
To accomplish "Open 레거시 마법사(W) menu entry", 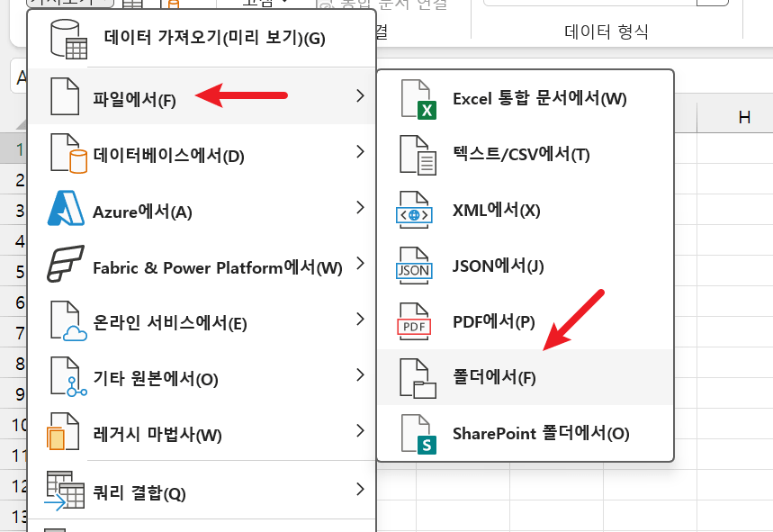I will [202, 431].
